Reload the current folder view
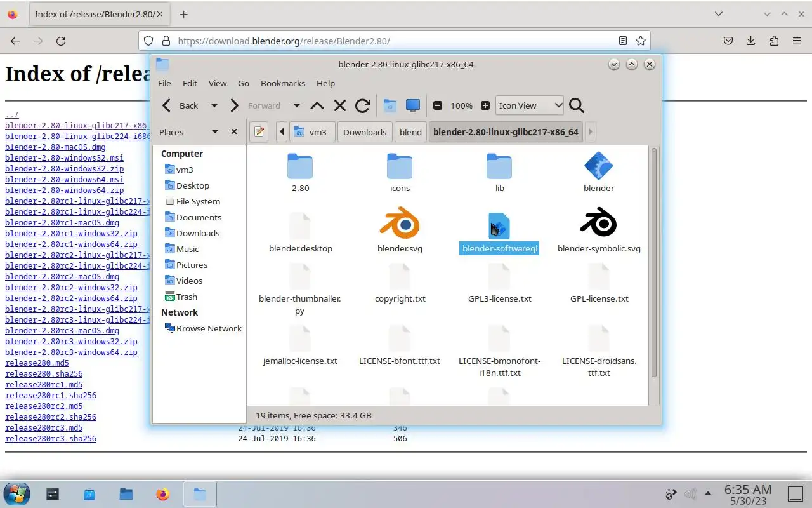This screenshot has height=508, width=812. 363,105
